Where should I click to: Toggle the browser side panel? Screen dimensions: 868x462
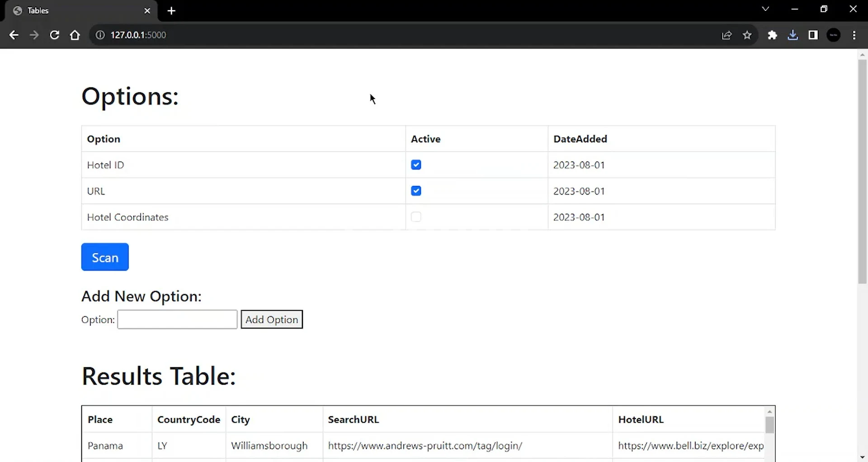(x=813, y=35)
